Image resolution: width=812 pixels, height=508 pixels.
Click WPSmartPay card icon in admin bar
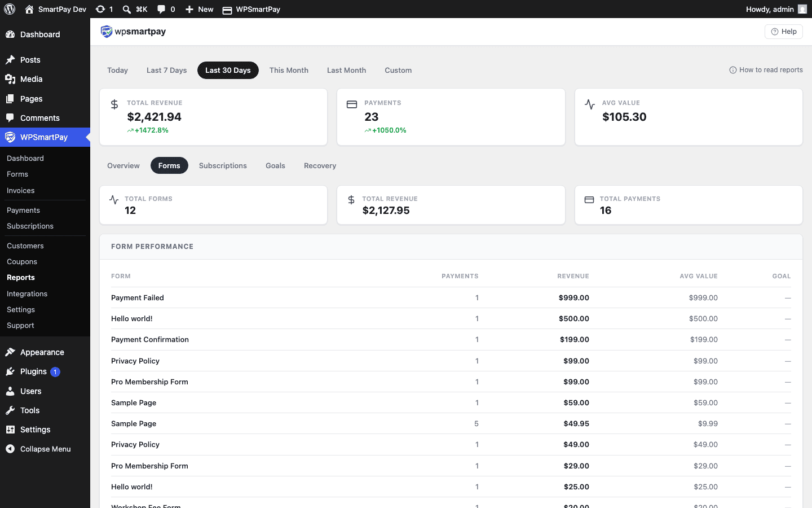click(227, 10)
